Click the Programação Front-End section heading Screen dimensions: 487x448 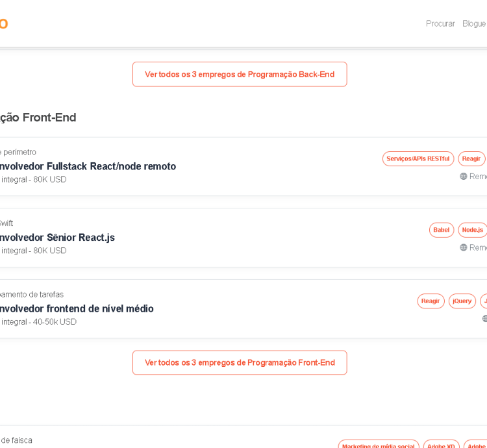tap(38, 118)
